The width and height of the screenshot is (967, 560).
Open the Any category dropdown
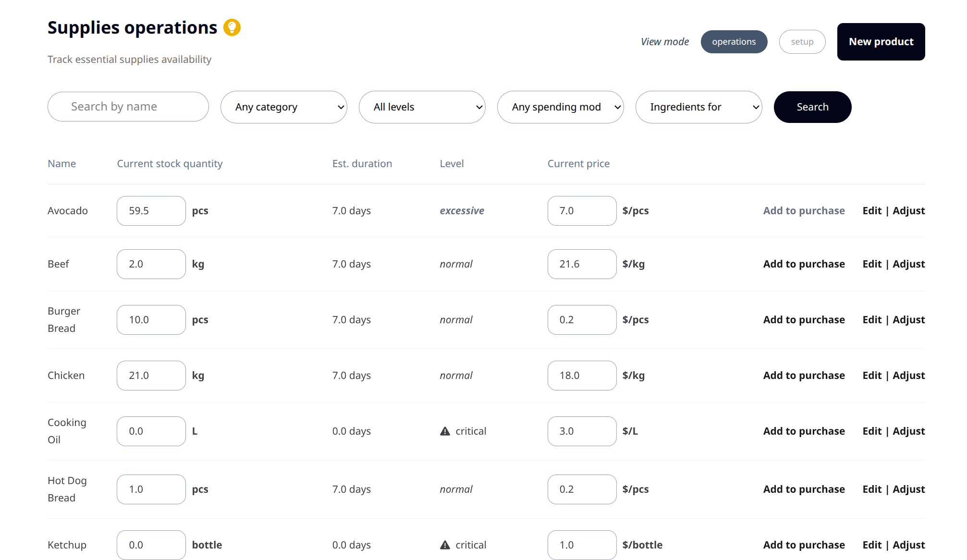pyautogui.click(x=283, y=107)
